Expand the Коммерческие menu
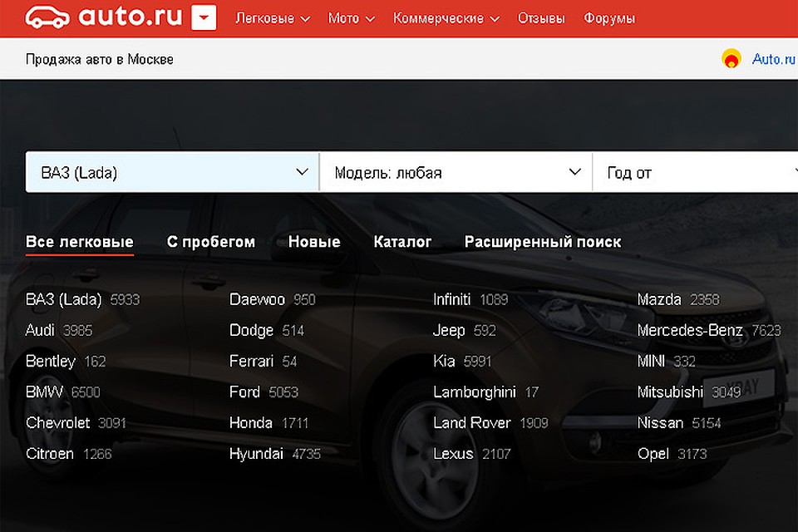 click(x=446, y=19)
